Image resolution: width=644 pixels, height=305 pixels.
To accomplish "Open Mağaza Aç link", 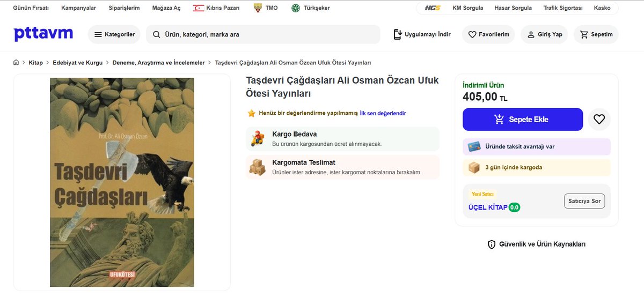I will (x=166, y=8).
